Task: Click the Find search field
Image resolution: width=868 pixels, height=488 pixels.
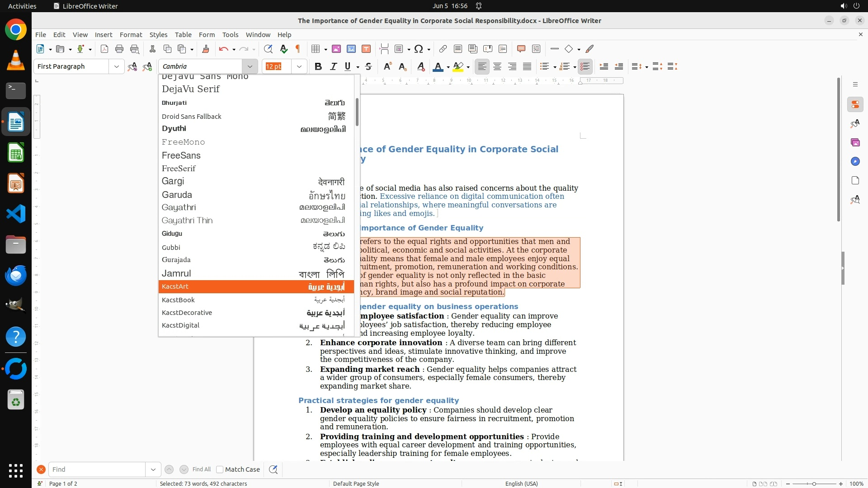Action: (97, 469)
